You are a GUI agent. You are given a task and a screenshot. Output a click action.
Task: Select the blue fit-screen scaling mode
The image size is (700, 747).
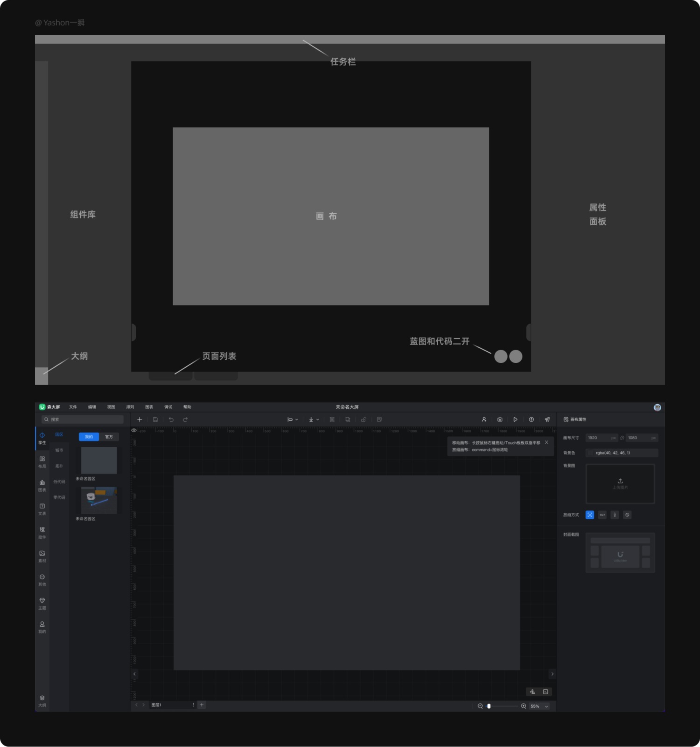pyautogui.click(x=590, y=515)
